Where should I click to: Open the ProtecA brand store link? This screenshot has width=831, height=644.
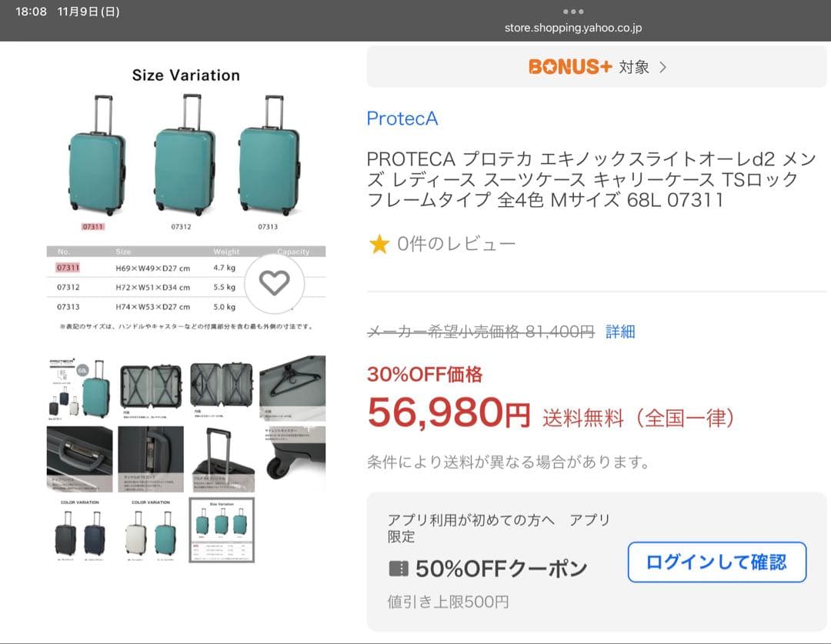point(402,118)
